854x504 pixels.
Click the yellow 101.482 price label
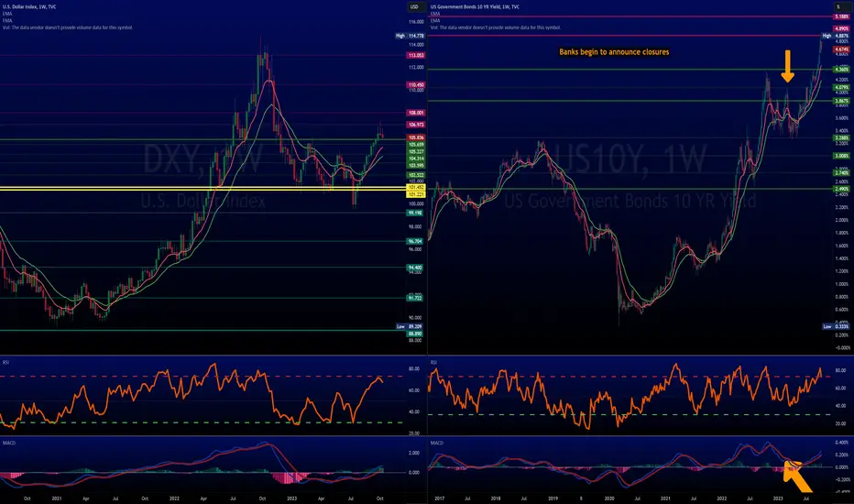pyautogui.click(x=416, y=188)
